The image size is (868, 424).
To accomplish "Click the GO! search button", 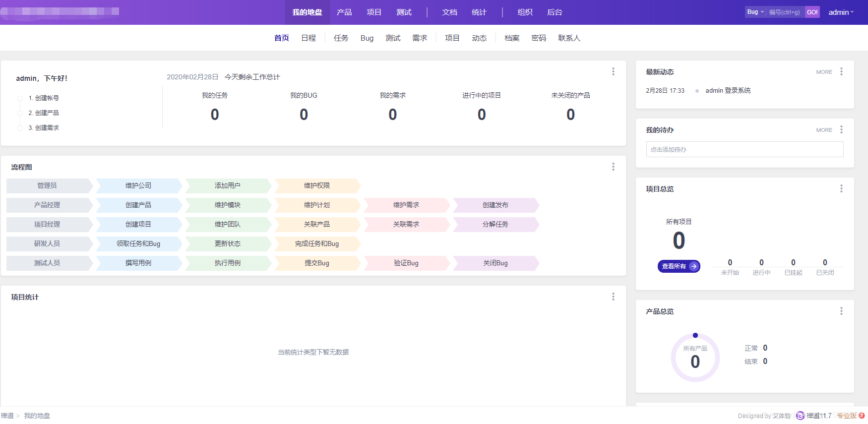I will pyautogui.click(x=812, y=12).
